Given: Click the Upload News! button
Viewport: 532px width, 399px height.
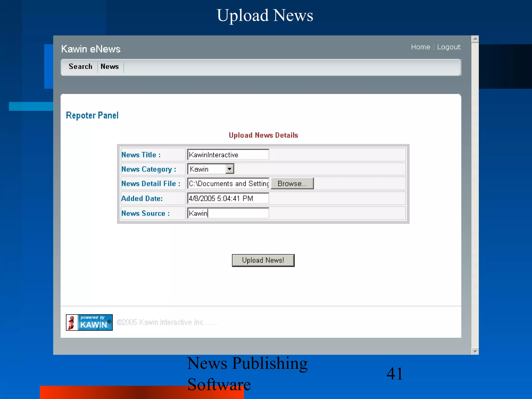Looking at the screenshot, I should [x=263, y=260].
